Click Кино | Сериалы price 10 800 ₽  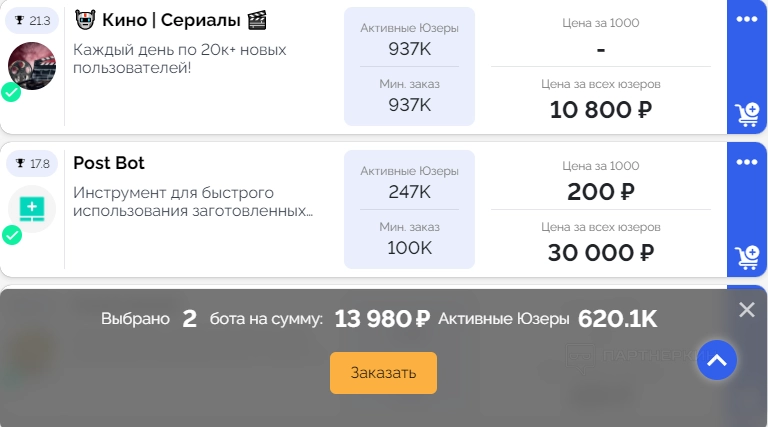(601, 110)
